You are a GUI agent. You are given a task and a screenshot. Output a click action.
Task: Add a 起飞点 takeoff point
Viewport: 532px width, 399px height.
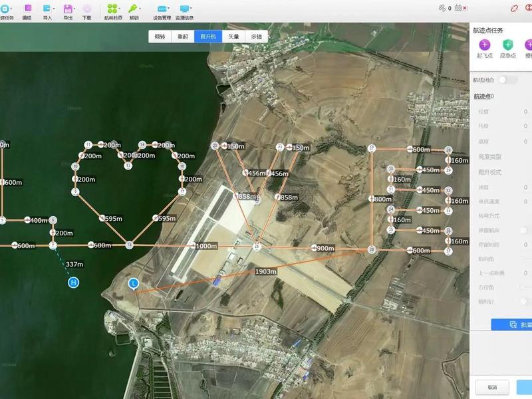[x=485, y=45]
